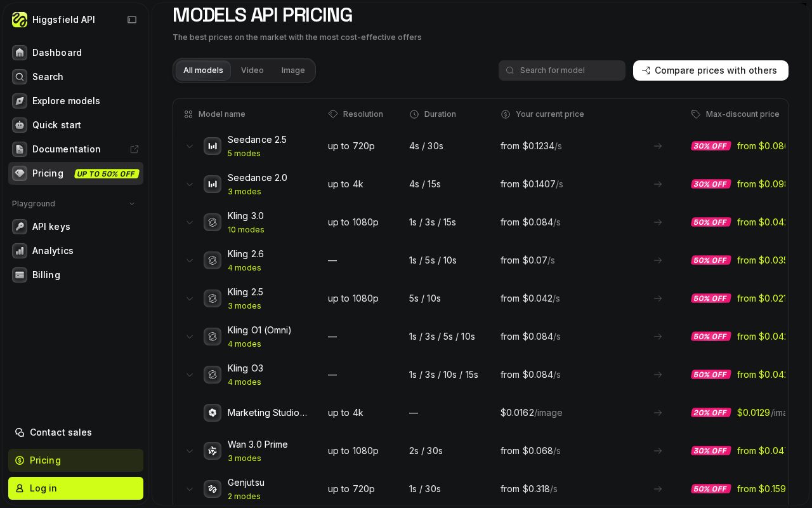The image size is (812, 508).
Task: Click the Marketing Studio model icon
Action: [213, 413]
